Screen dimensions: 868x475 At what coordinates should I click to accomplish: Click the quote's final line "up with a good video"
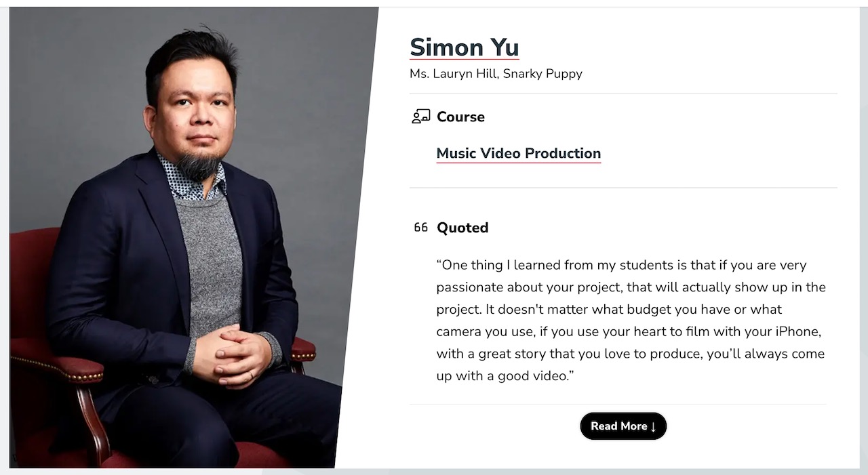click(505, 375)
